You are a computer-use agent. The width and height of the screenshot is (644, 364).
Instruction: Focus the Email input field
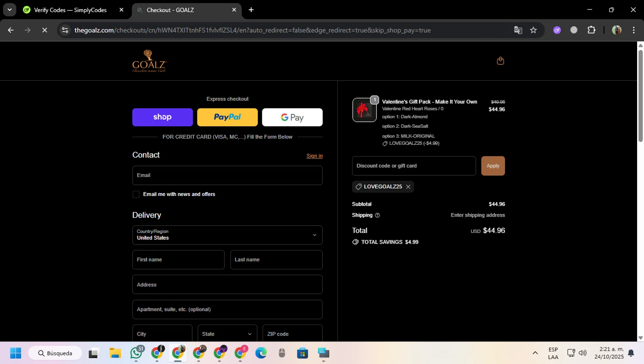(x=227, y=175)
